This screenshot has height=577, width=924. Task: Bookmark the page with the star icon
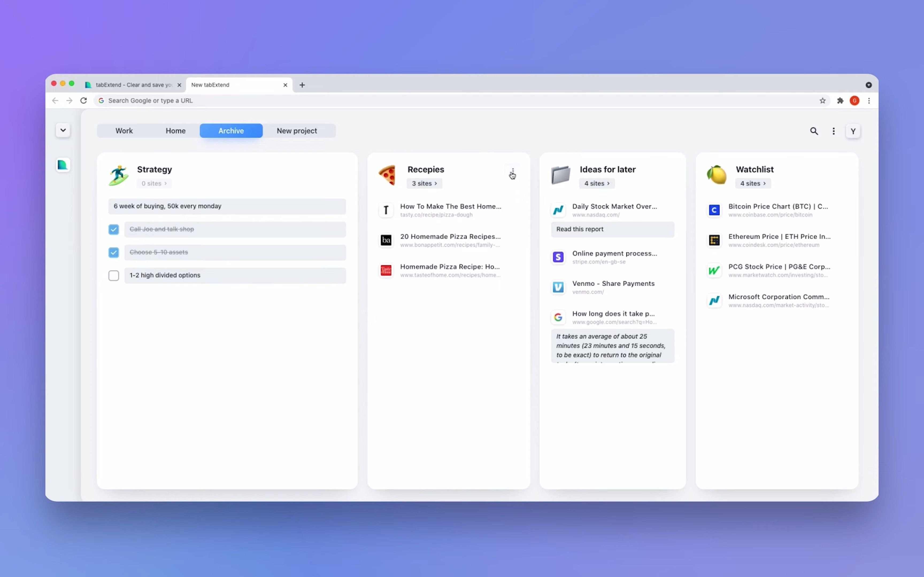tap(822, 101)
